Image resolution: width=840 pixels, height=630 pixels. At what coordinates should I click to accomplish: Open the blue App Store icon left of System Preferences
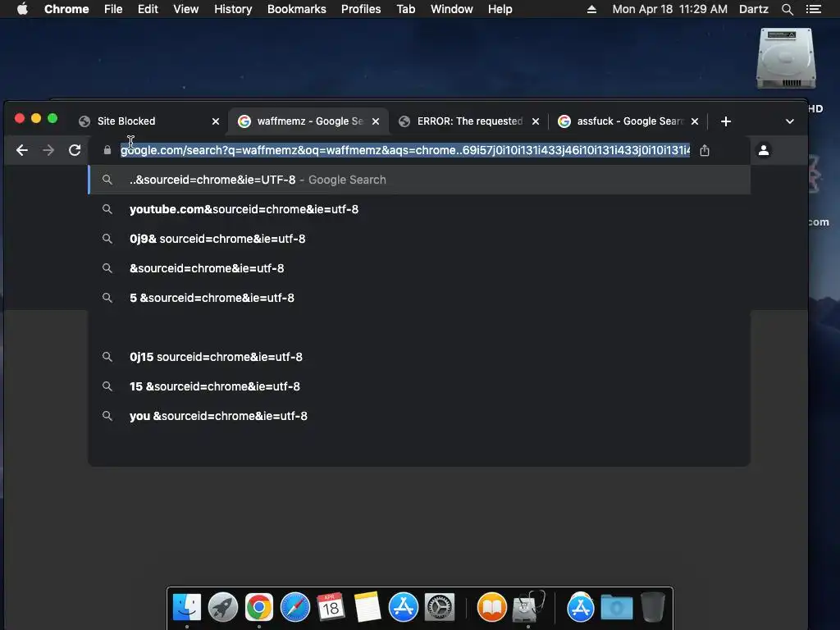tap(404, 608)
